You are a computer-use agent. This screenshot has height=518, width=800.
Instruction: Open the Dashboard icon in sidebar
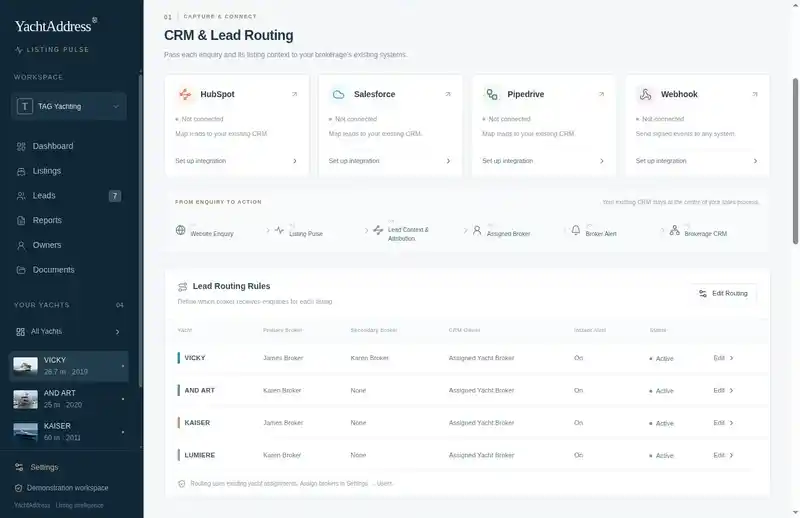coord(21,146)
